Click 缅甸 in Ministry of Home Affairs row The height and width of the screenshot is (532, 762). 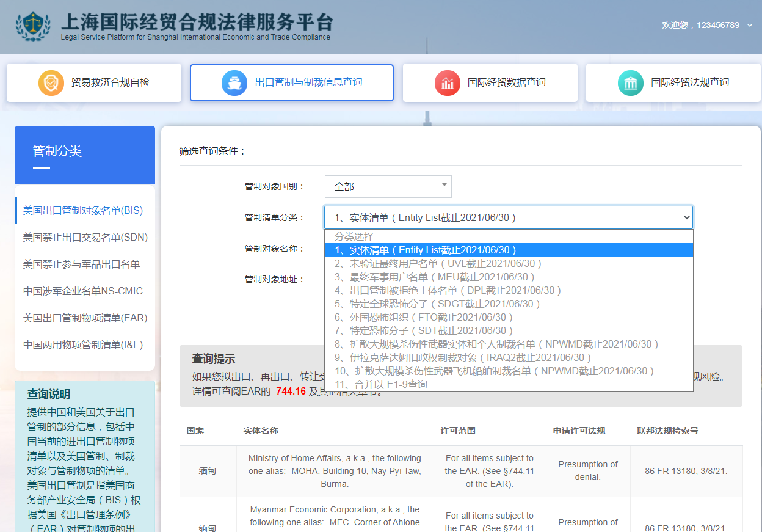click(208, 472)
